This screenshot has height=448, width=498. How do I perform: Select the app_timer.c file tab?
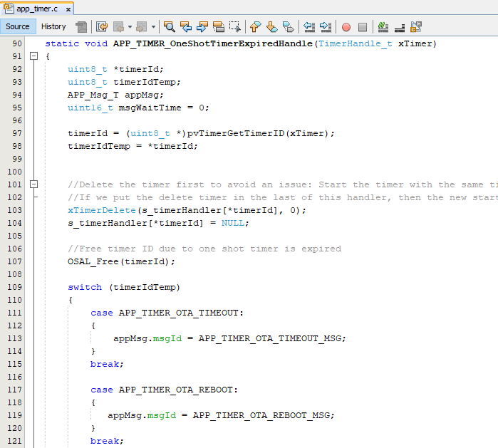[36, 9]
